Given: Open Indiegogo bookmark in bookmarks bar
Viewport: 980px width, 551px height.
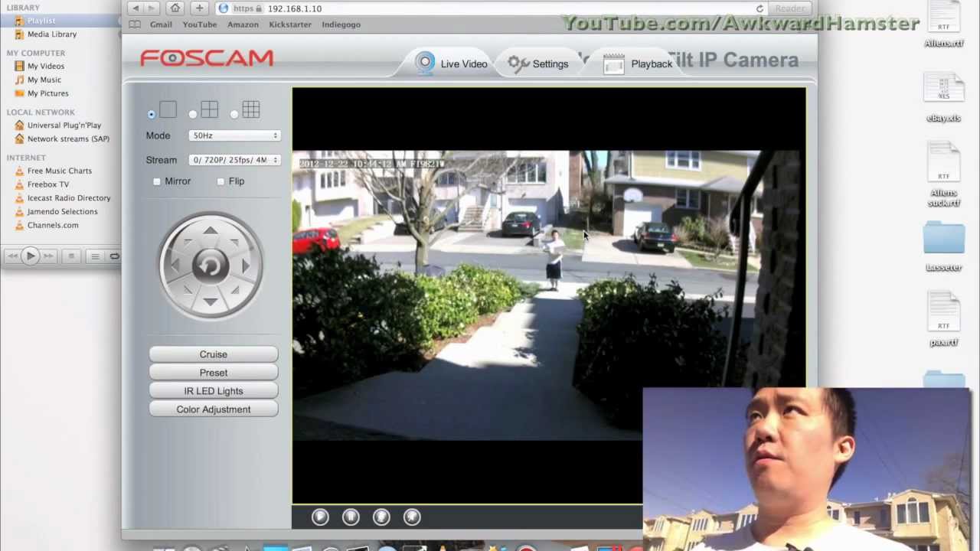Looking at the screenshot, I should tap(341, 24).
